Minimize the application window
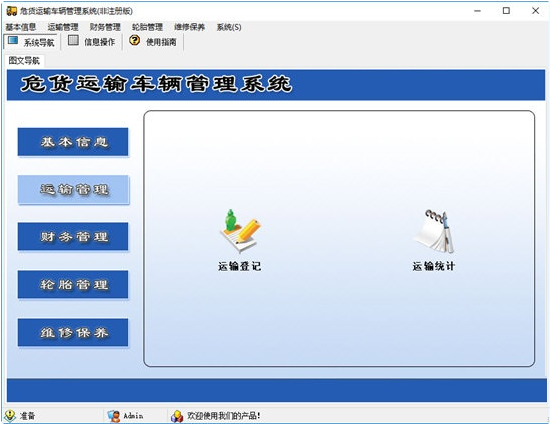 [477, 11]
